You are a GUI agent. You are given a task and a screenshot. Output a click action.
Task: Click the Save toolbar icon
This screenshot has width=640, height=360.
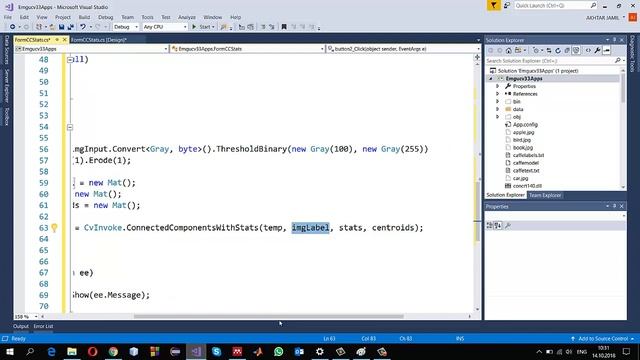click(61, 27)
